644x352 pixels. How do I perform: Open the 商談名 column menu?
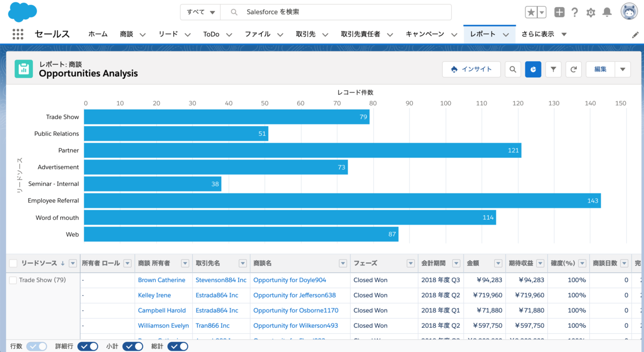coord(343,263)
